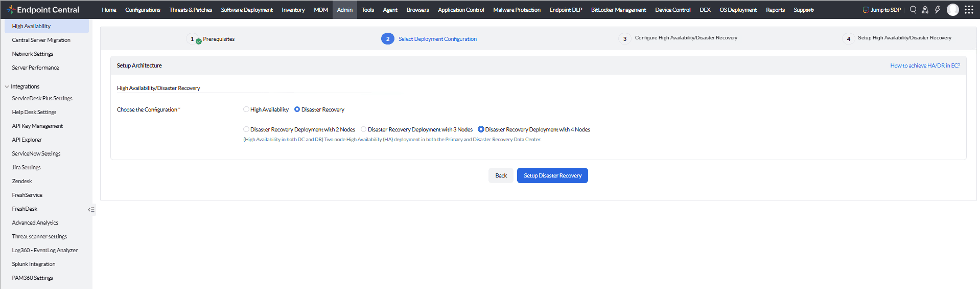Click the Prerequisites step label
Screen dimensions: 980x289
tap(219, 39)
